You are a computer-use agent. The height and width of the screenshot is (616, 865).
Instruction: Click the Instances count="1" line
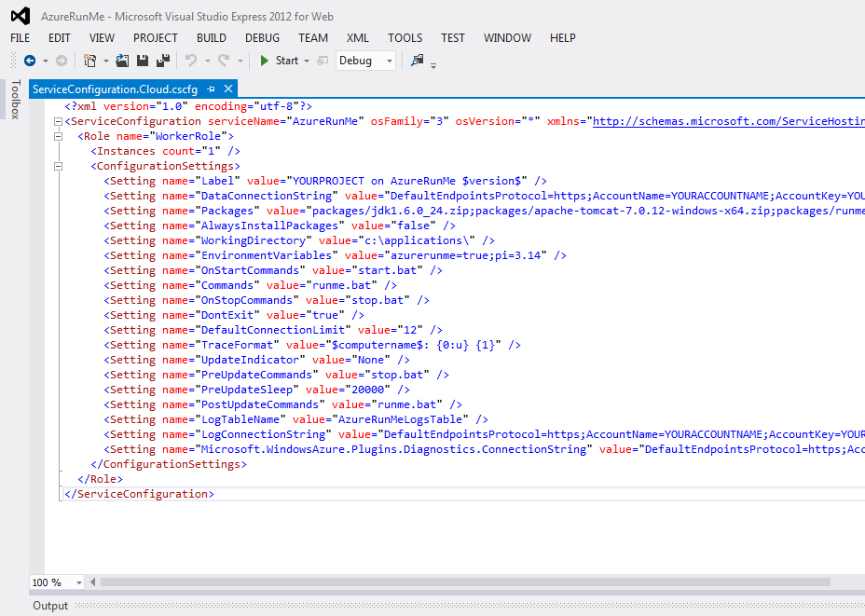tap(165, 151)
